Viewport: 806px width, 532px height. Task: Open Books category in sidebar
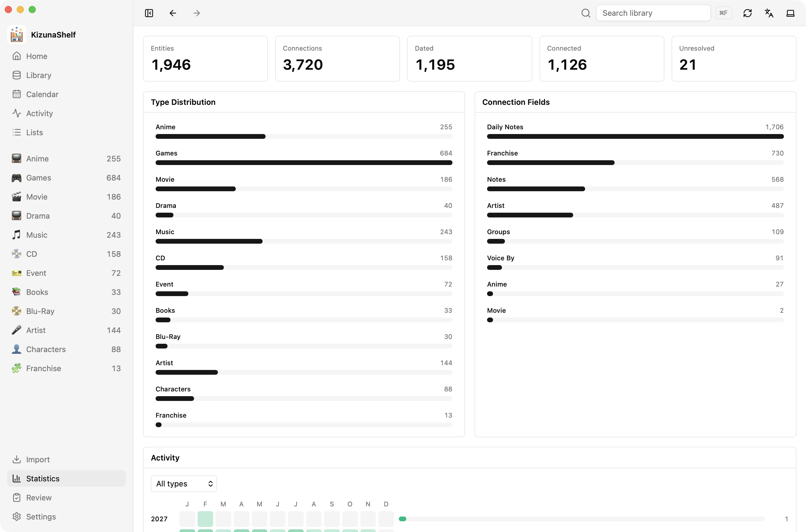click(x=66, y=292)
